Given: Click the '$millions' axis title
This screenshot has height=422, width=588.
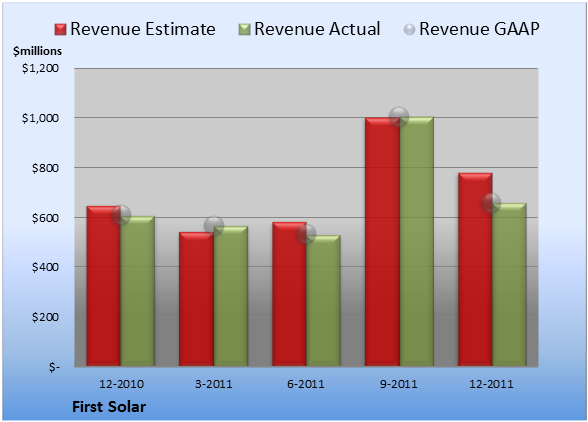Looking at the screenshot, I should click(37, 51).
